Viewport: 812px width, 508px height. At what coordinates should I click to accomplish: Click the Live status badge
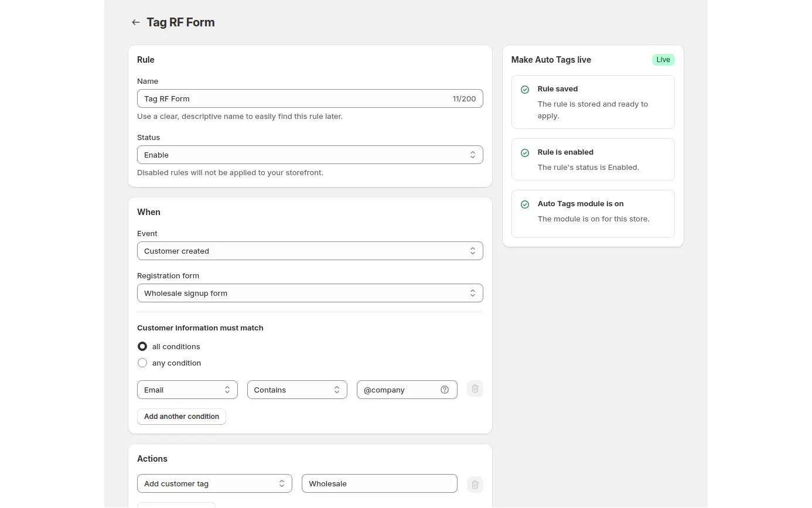tap(663, 60)
